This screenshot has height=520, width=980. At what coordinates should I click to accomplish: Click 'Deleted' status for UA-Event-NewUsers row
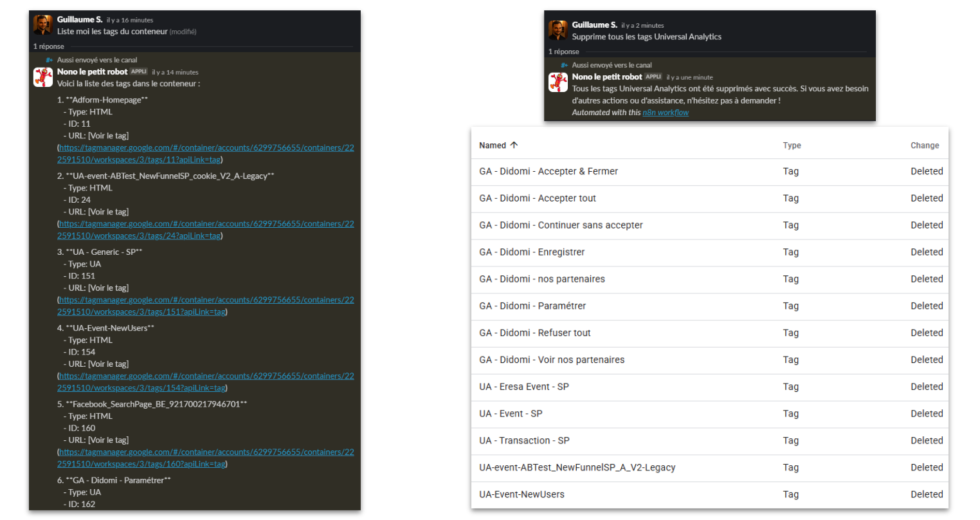click(x=927, y=495)
